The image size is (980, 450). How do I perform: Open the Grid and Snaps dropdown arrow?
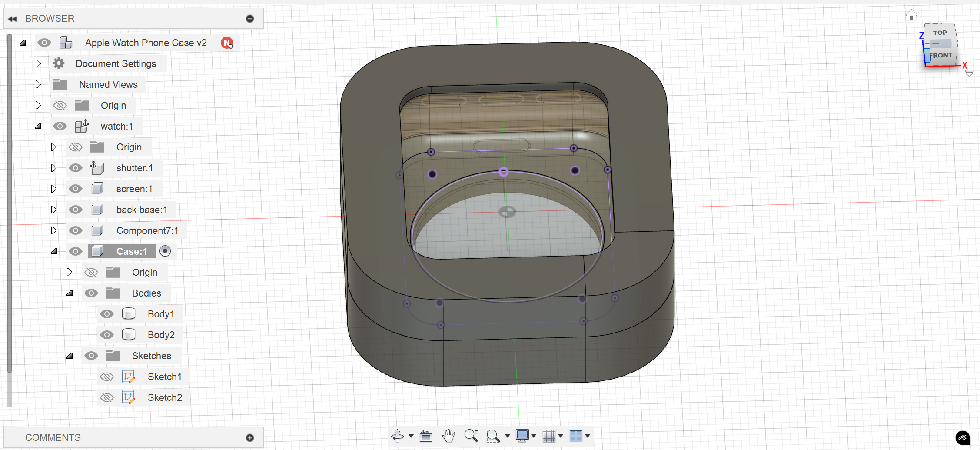[561, 436]
